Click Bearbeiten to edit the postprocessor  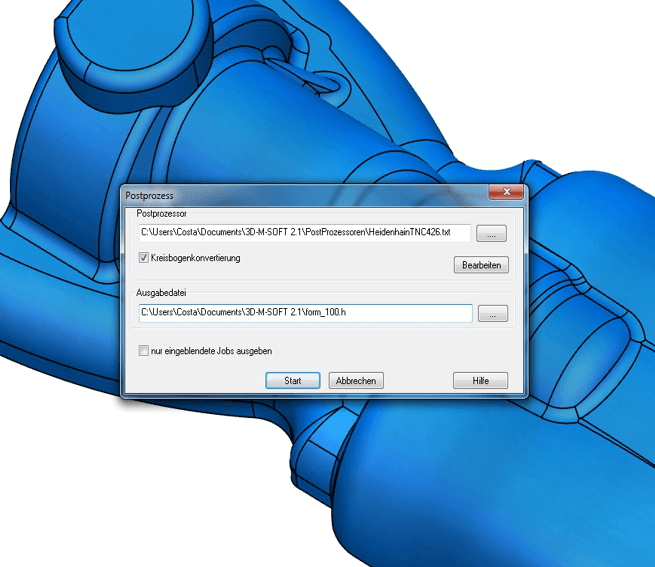(x=481, y=265)
